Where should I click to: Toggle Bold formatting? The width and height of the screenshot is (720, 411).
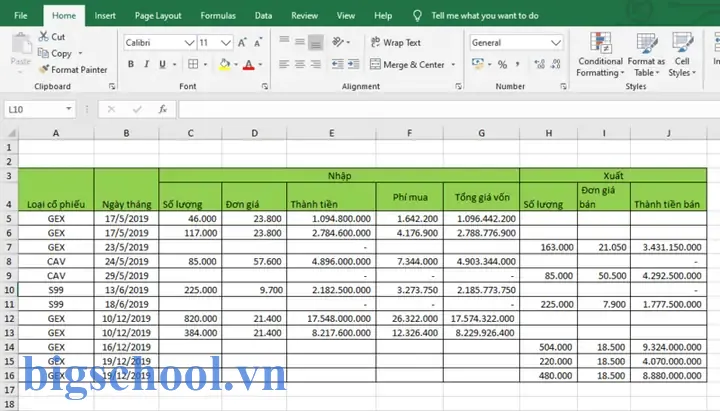(131, 64)
